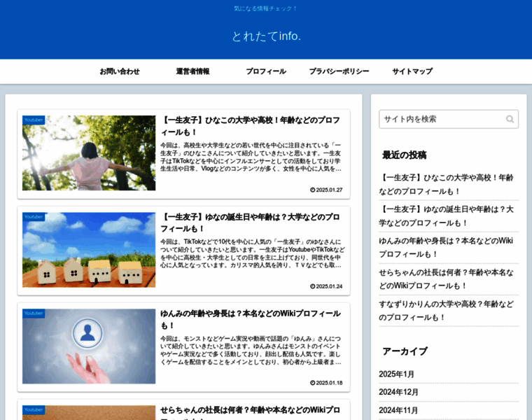Open the お問い合わせ menu item

tap(120, 71)
